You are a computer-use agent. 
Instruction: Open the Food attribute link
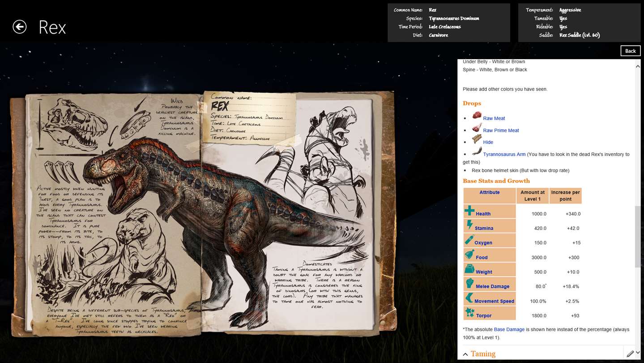pos(482,257)
